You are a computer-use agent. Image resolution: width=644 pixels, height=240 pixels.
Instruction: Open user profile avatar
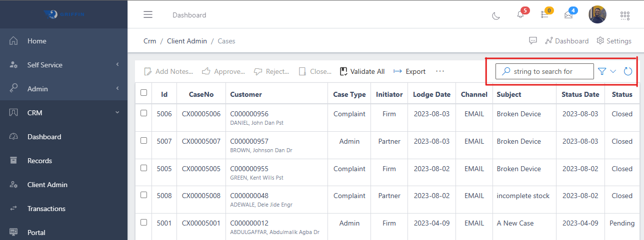597,14
